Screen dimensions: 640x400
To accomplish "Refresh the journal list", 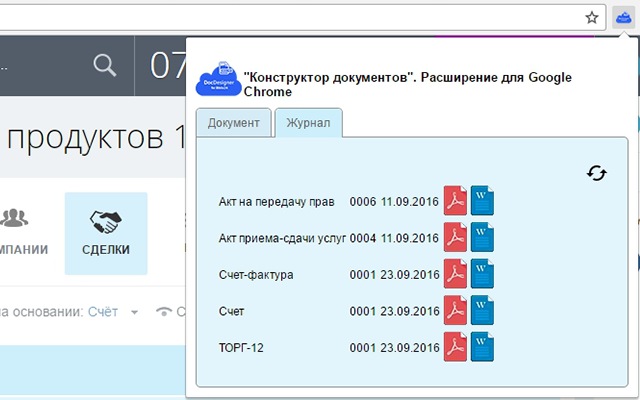I will pos(597,173).
